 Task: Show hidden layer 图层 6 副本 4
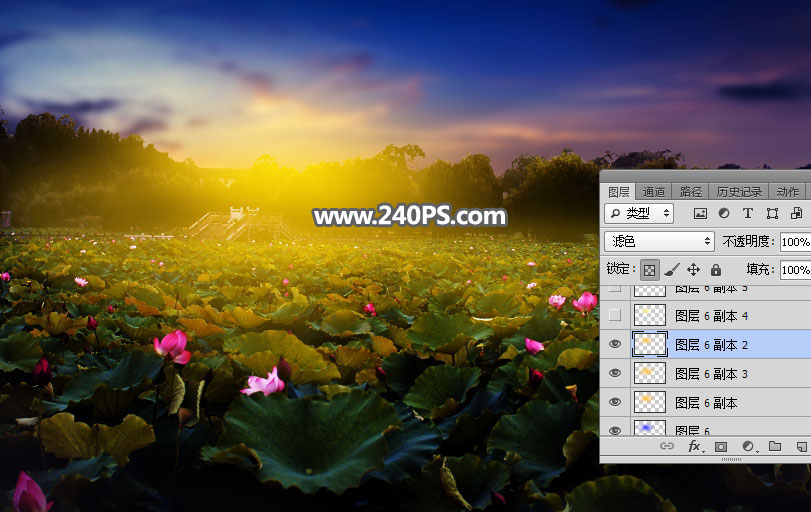coord(615,315)
